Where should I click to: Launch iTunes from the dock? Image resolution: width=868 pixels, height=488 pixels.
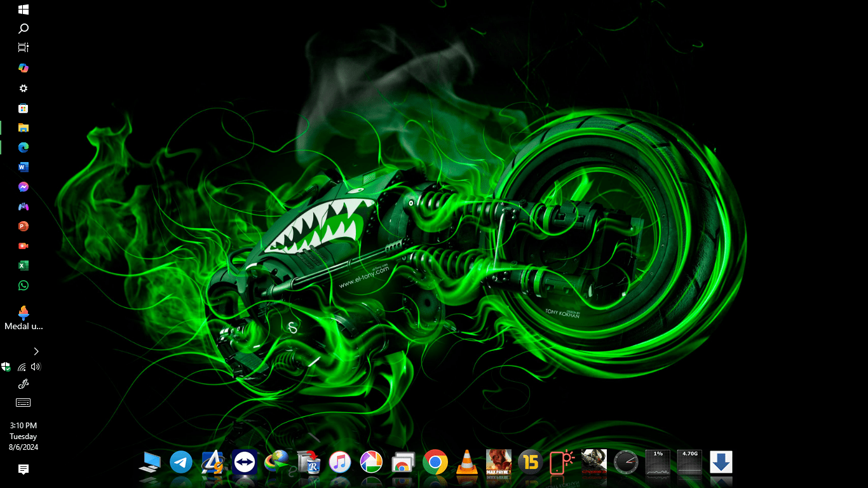click(340, 462)
